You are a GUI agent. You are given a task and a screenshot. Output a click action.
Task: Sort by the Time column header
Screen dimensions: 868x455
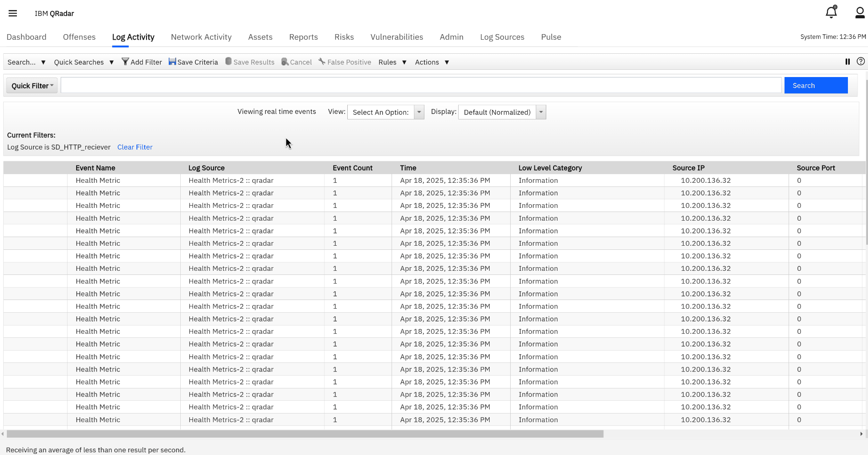coord(408,168)
